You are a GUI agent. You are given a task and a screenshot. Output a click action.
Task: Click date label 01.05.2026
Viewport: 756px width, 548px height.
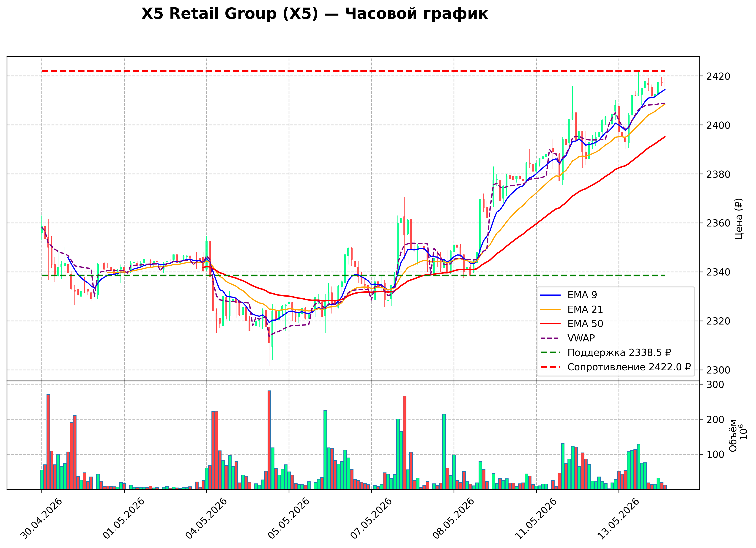pyautogui.click(x=124, y=519)
